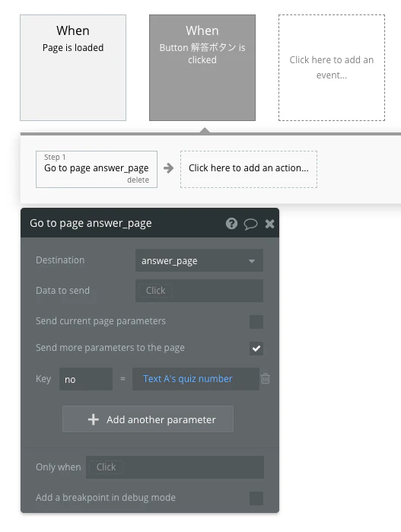Delete Step 1 using the delete link
Image resolution: width=401 pixels, height=532 pixels.
tap(138, 180)
